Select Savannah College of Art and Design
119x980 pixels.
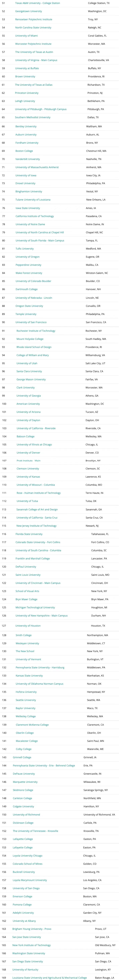pos(37,509)
